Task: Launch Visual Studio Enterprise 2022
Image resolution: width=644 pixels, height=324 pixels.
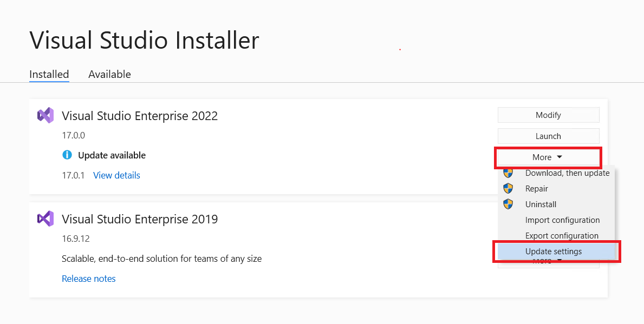Action: 548,136
